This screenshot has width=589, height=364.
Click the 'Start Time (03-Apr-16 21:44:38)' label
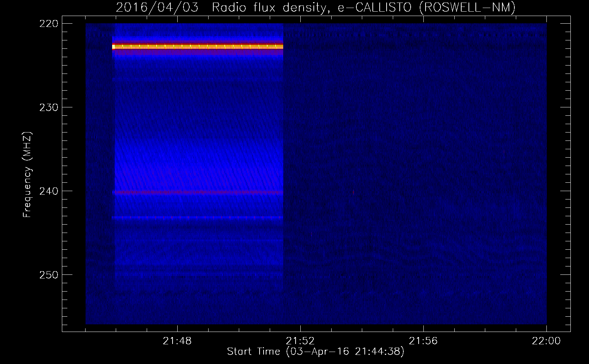(x=316, y=352)
